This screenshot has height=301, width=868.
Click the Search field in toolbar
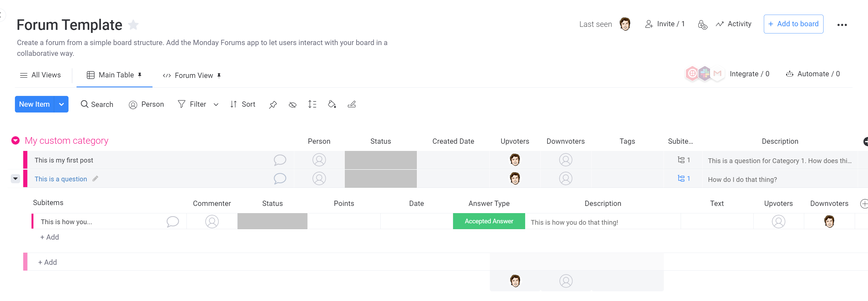click(97, 104)
